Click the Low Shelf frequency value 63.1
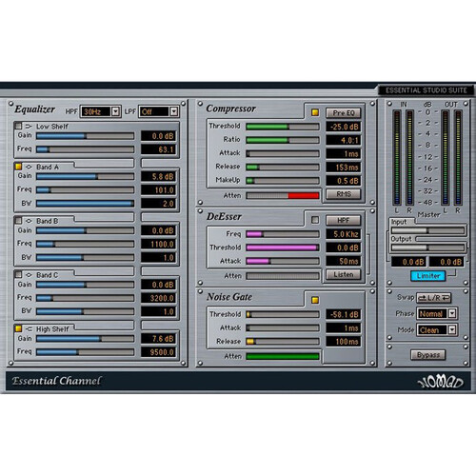The image size is (476, 476). point(158,149)
